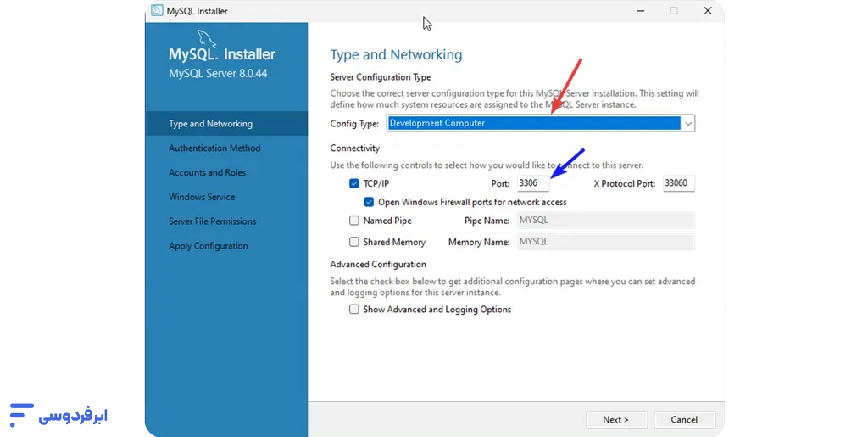Minimize the MySQL Installer window
Image resolution: width=868 pixels, height=437 pixels.
tap(641, 10)
